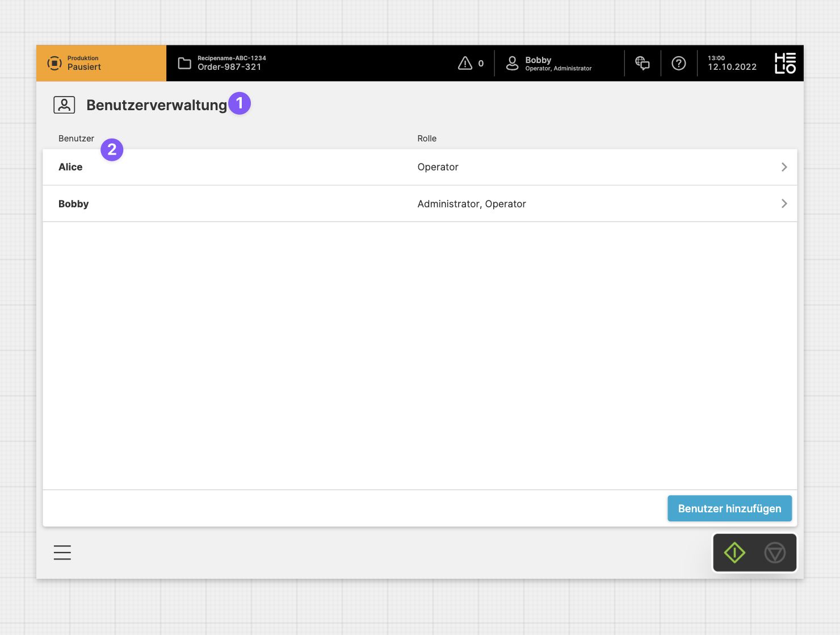Open the hamburger main menu
This screenshot has height=635, width=840.
[62, 552]
